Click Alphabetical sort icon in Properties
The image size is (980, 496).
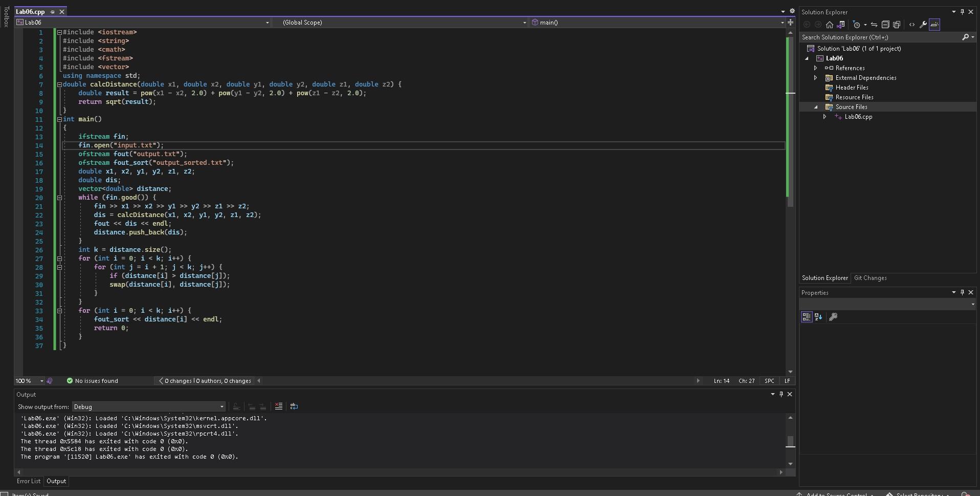(x=818, y=317)
